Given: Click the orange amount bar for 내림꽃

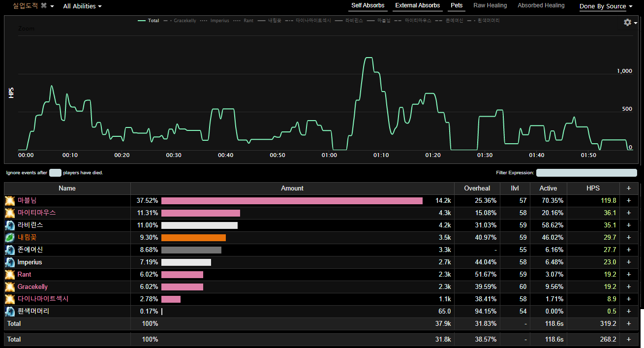Looking at the screenshot, I should [193, 237].
